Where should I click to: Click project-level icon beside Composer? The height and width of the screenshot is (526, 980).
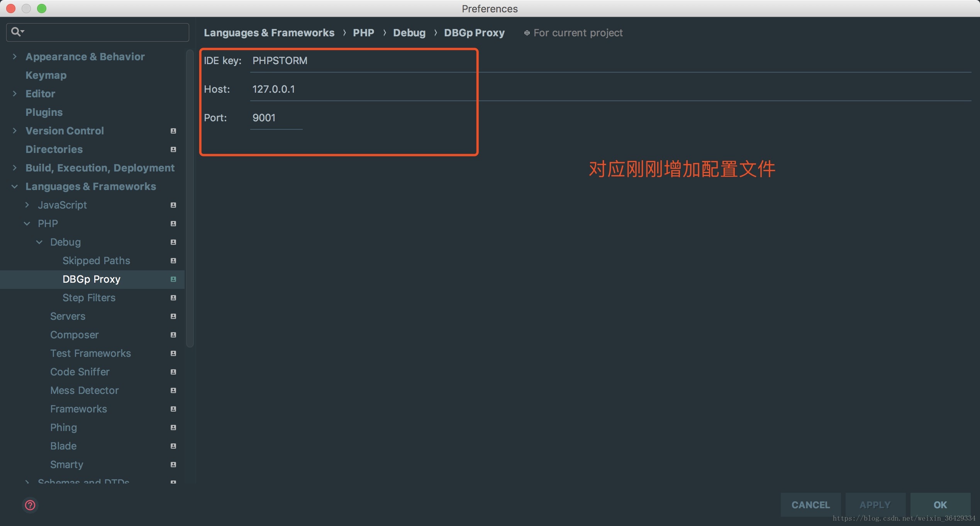(173, 335)
